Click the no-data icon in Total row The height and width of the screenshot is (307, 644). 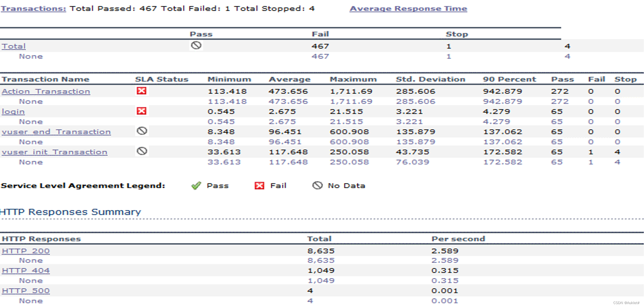click(x=196, y=45)
